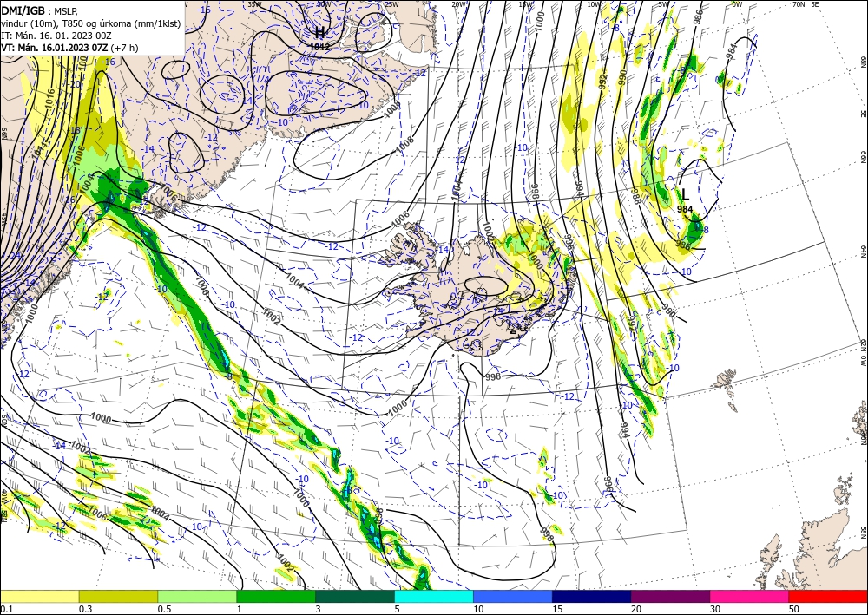The width and height of the screenshot is (868, 615).
Task: Click the '15' legend scale value
Action: coord(557,609)
